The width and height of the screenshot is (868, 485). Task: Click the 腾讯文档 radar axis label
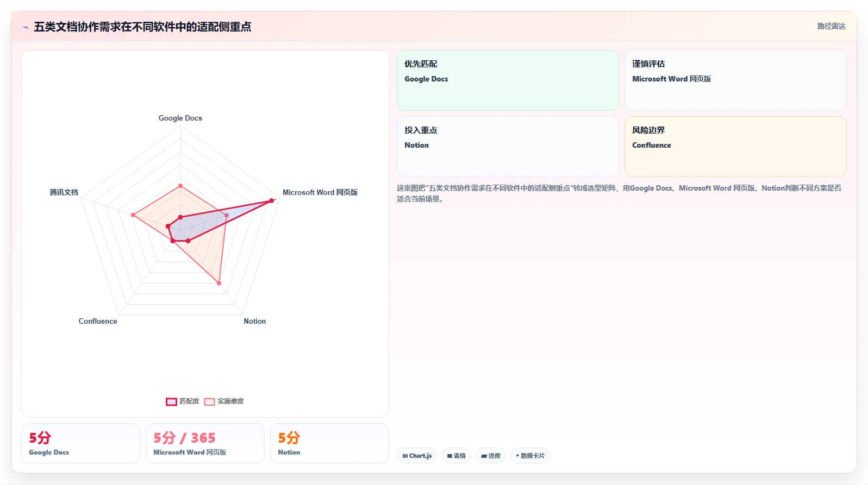tap(64, 192)
